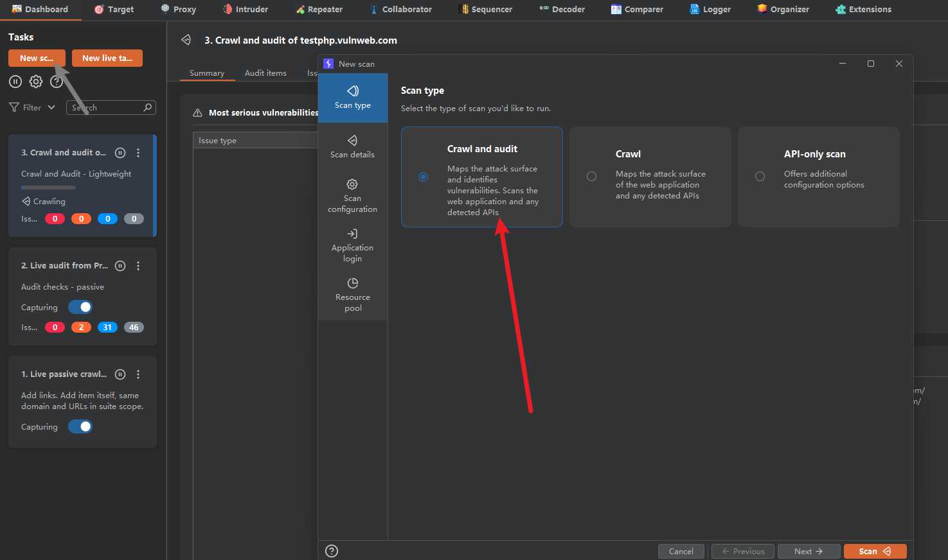Image resolution: width=948 pixels, height=560 pixels.
Task: Click the Audit checks - passive text
Action: point(62,287)
